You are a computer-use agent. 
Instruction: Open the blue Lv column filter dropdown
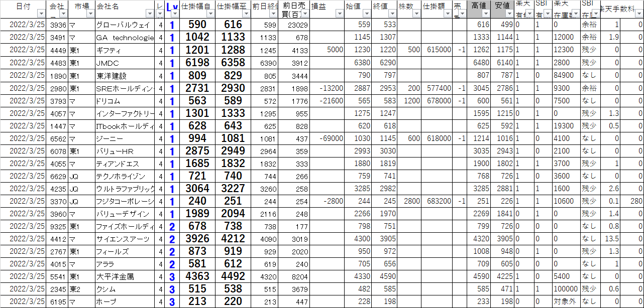(174, 15)
